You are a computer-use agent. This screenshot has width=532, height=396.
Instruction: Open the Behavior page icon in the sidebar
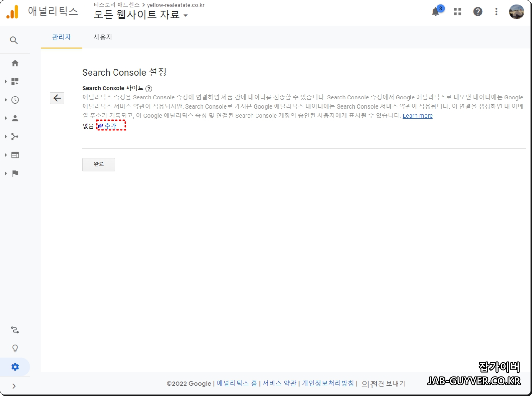point(15,155)
